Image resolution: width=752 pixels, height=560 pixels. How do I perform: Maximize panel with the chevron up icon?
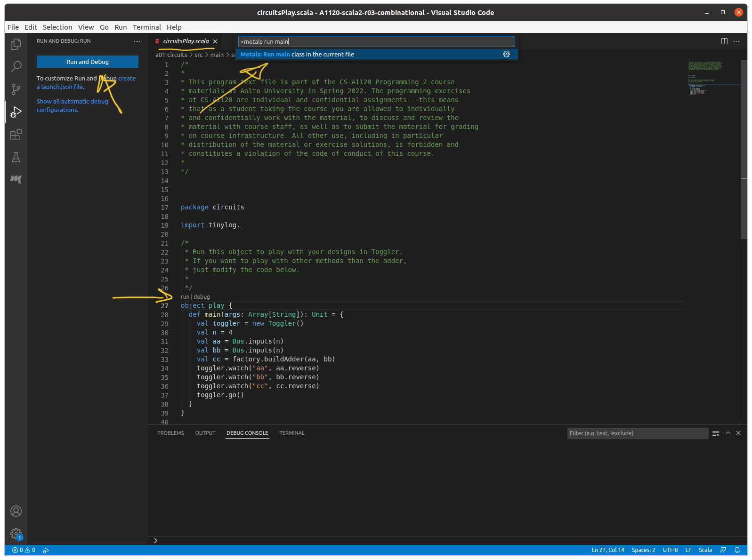(x=728, y=433)
